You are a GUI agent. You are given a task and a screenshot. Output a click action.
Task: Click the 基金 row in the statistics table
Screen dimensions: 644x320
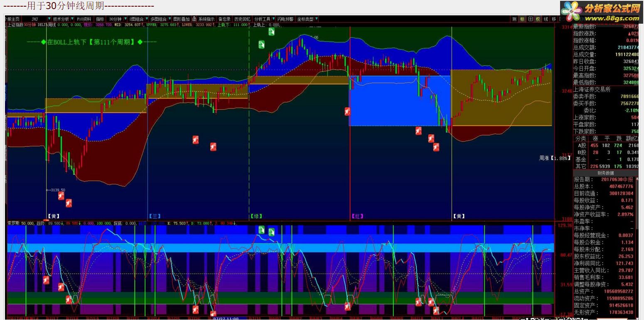(x=606, y=160)
